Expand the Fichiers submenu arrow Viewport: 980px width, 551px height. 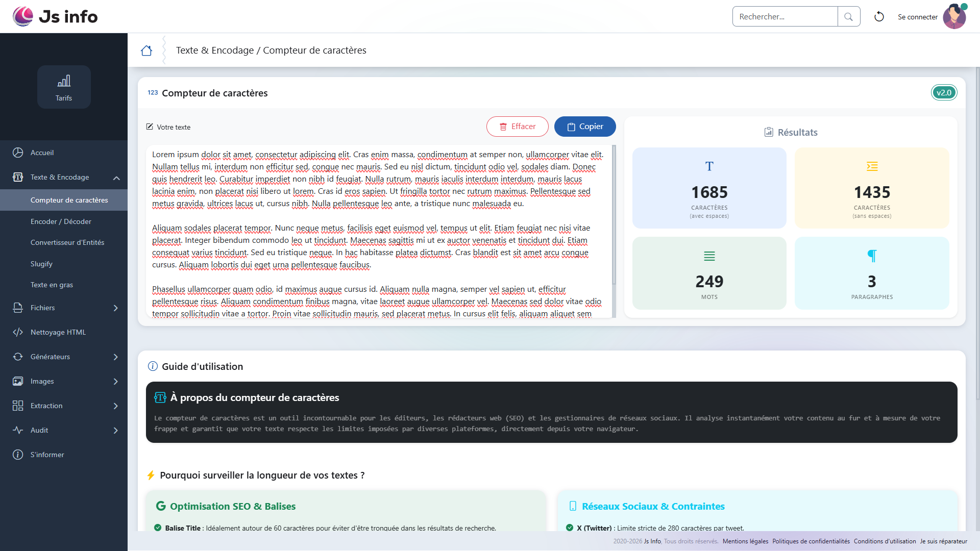coord(116,308)
